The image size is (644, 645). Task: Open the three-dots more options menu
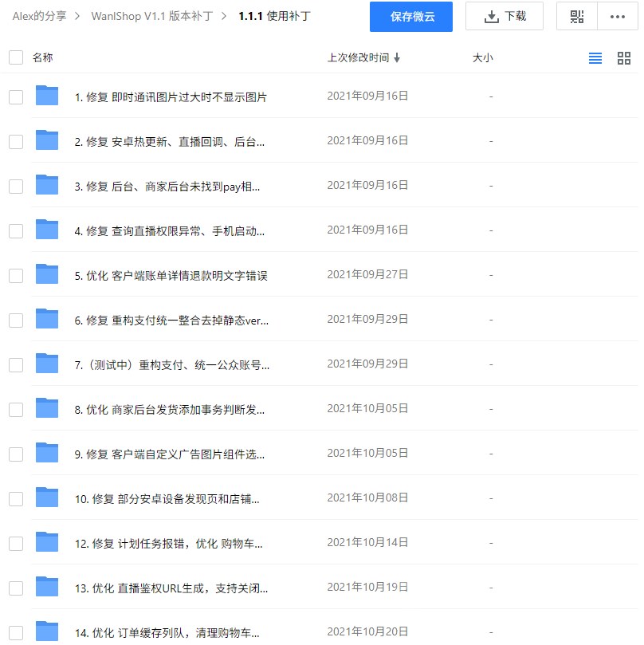click(618, 17)
